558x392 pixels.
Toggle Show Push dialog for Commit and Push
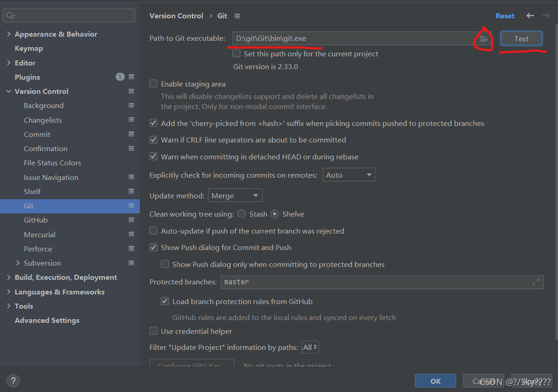(154, 247)
